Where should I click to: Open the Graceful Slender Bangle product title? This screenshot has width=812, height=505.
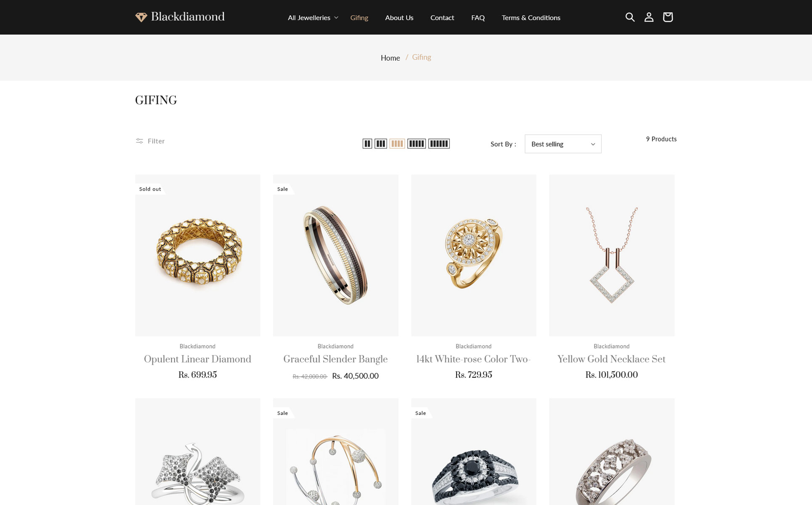click(335, 359)
